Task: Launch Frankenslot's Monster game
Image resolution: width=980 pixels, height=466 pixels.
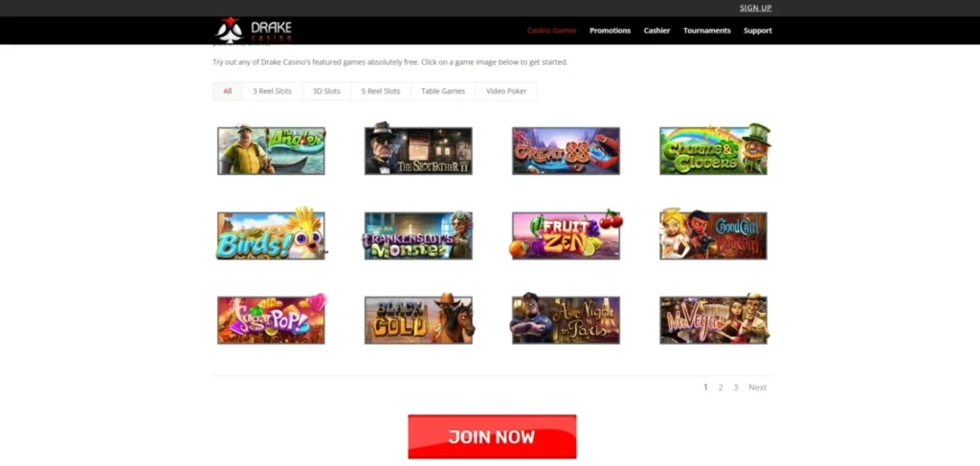Action: (x=418, y=234)
